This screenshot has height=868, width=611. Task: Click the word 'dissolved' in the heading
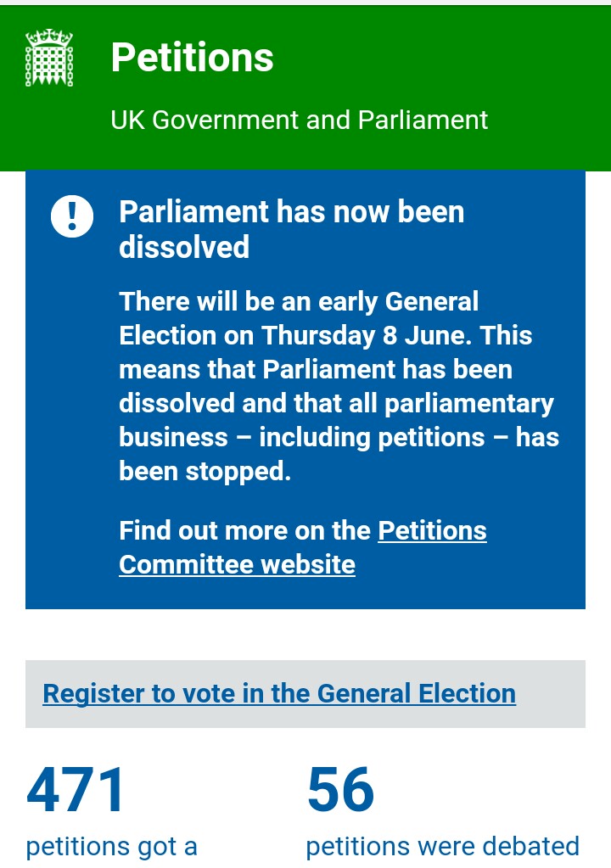(x=184, y=247)
